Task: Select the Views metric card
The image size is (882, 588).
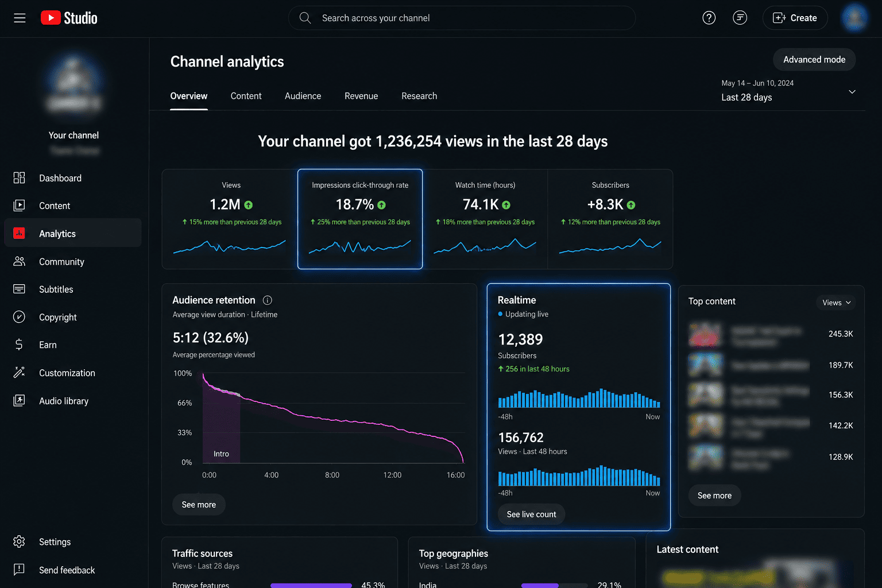Action: 230,219
